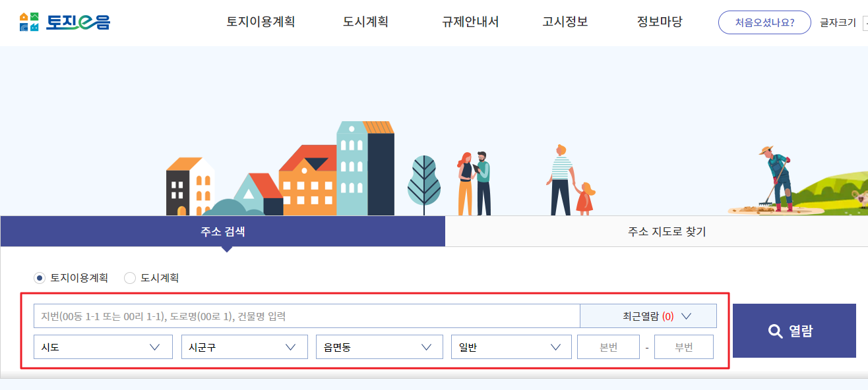Click the 규제안내서 menu item
868x390 pixels.
pyautogui.click(x=470, y=22)
